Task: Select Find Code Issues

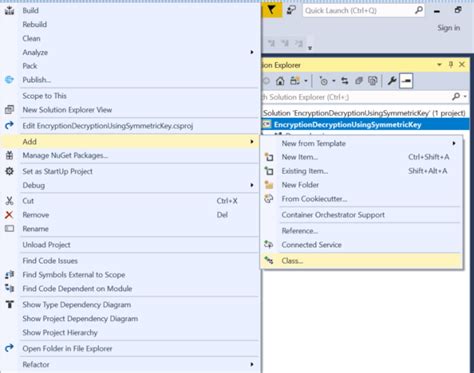Action: pyautogui.click(x=50, y=261)
